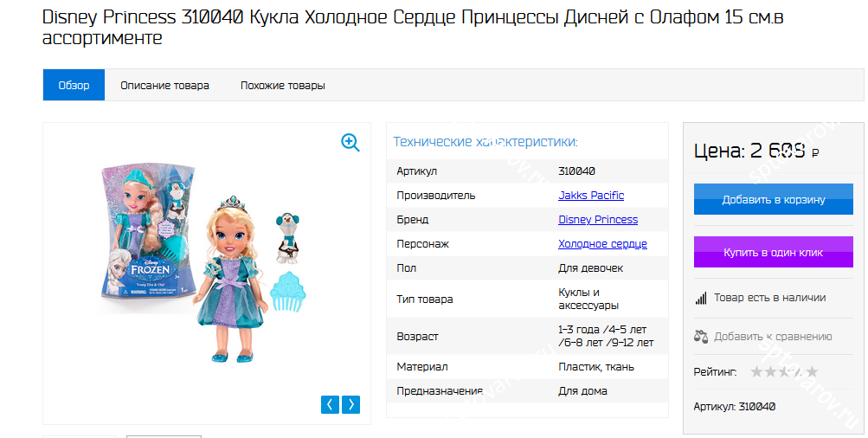Click the magnifier zoom icon on product image

350,143
